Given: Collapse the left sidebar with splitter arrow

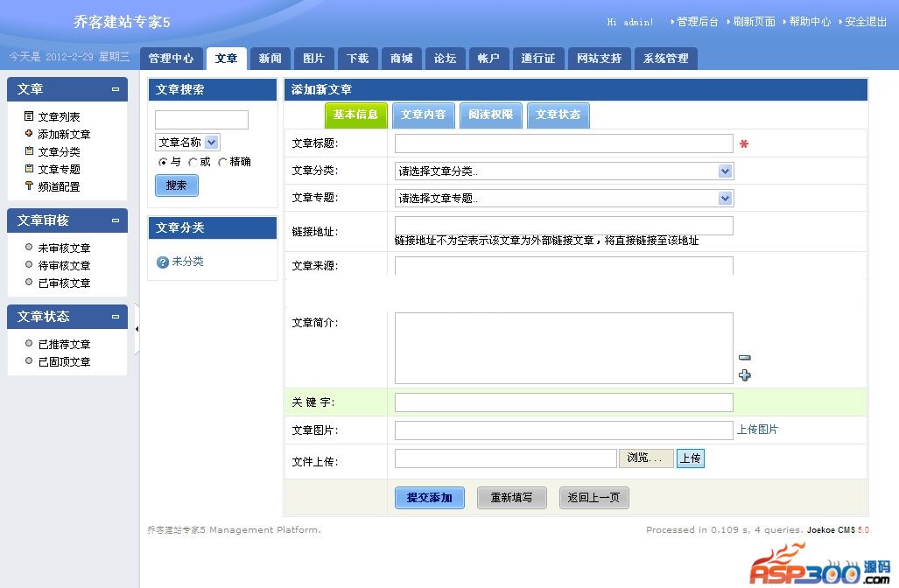Looking at the screenshot, I should pyautogui.click(x=137, y=329).
